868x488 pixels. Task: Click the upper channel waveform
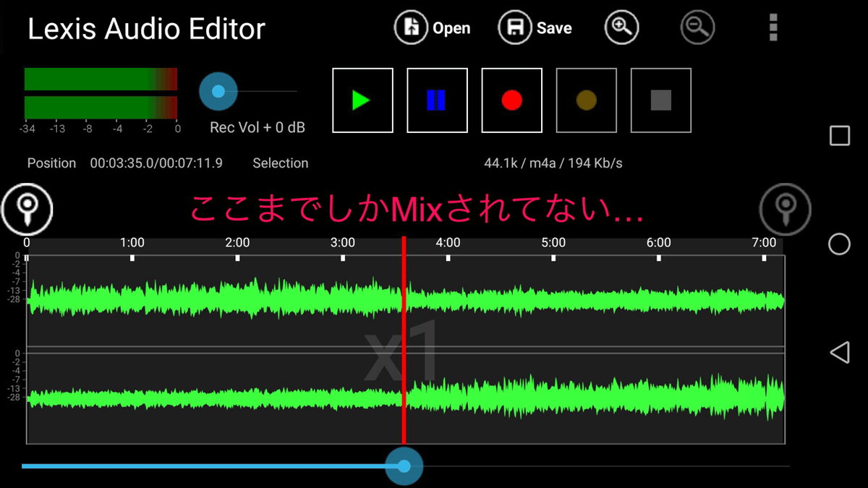(x=406, y=299)
